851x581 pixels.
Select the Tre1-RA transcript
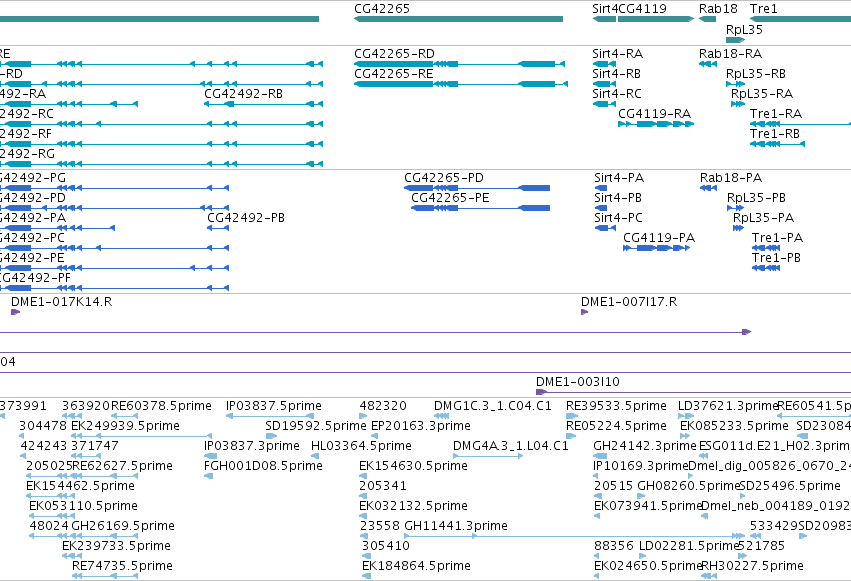coord(801,124)
